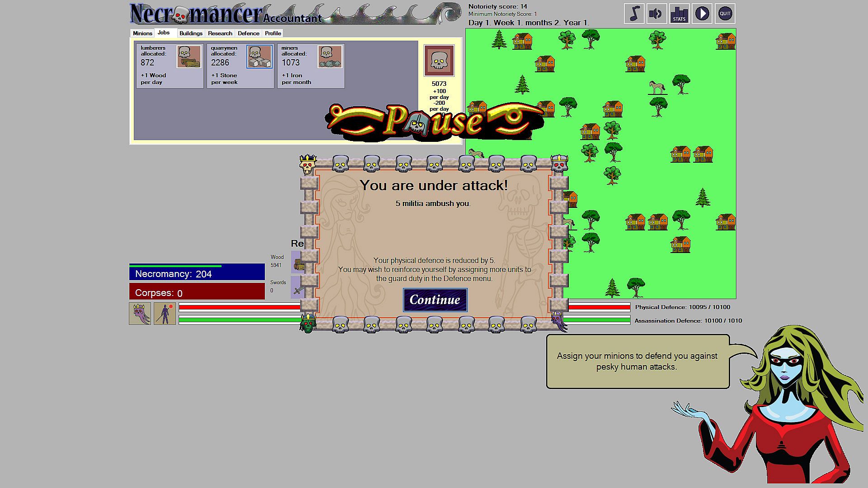Screen dimensions: 868x488
Task: Select the quarrymen skull with stone icon
Action: (x=259, y=57)
